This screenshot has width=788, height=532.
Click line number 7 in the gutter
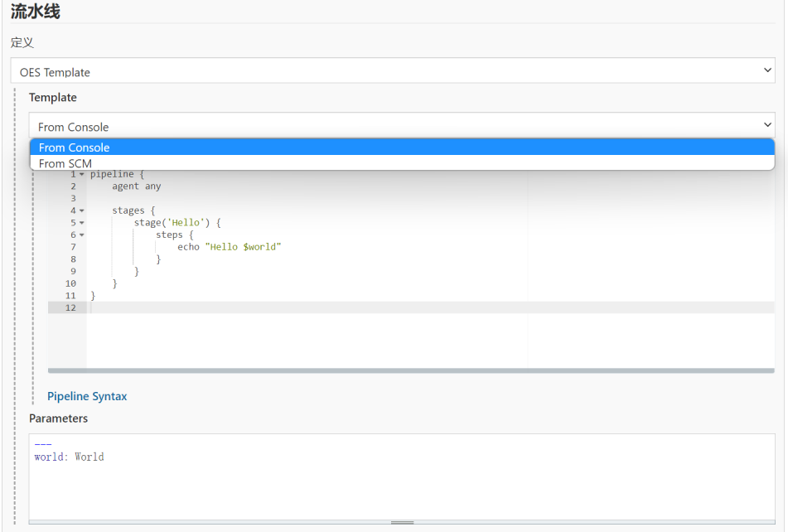pyautogui.click(x=74, y=247)
